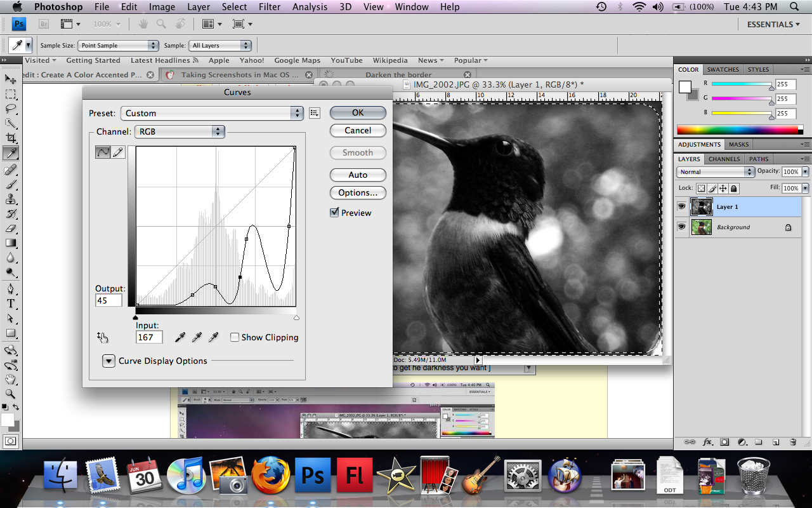This screenshot has width=812, height=508.
Task: Choose edit-points curve mode in Curves
Action: coord(103,152)
